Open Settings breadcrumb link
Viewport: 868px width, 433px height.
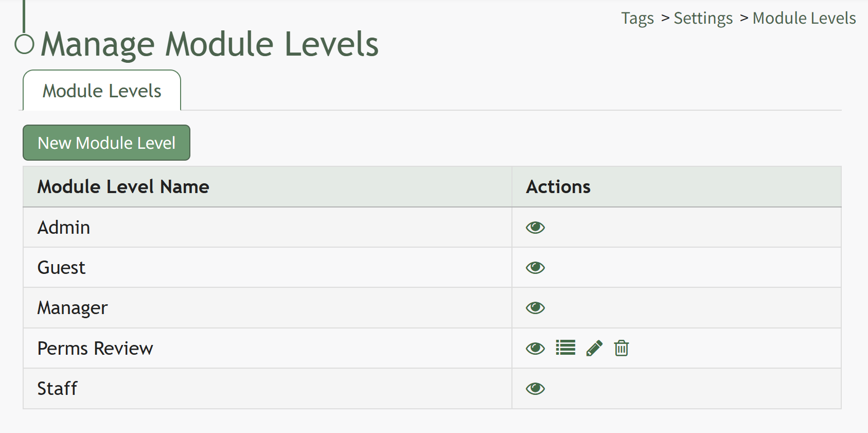click(x=703, y=19)
